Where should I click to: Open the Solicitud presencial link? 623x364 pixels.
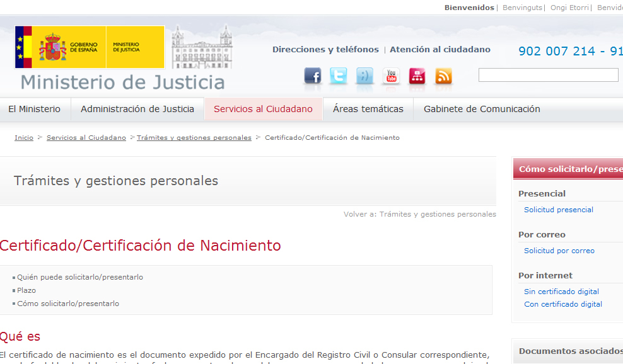coord(559,210)
